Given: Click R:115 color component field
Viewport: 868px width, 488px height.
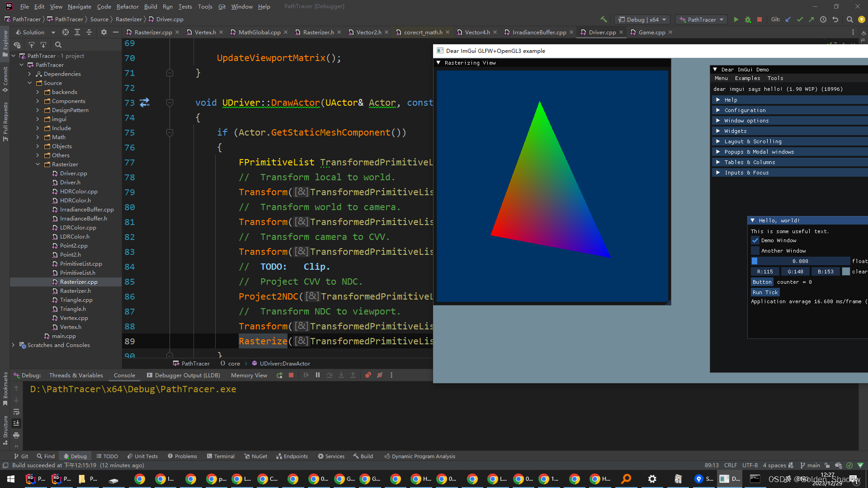Looking at the screenshot, I should click(x=765, y=272).
